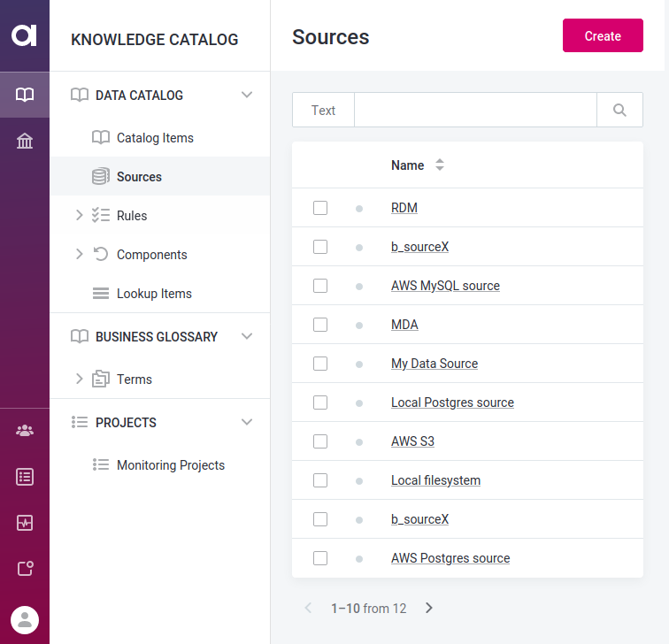Open the users group icon in sidebar
The width and height of the screenshot is (669, 644).
[25, 431]
